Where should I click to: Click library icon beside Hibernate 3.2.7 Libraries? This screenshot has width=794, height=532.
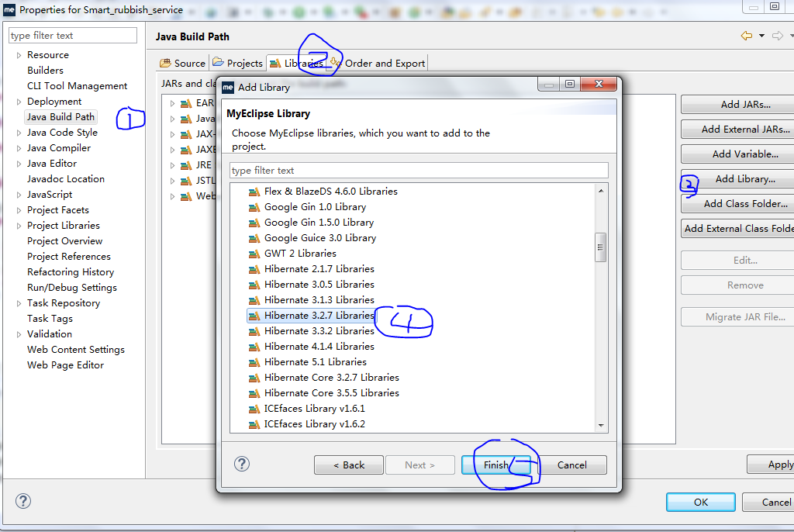[254, 316]
